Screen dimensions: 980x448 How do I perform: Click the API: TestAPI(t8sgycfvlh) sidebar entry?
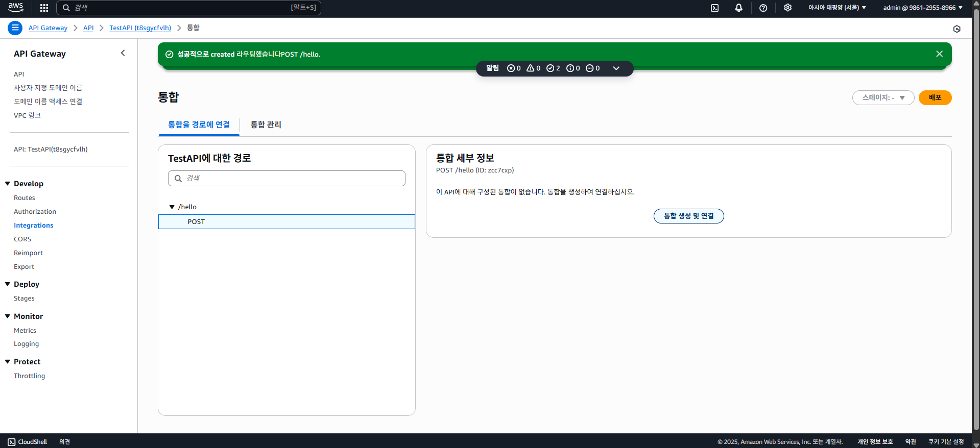click(x=51, y=150)
